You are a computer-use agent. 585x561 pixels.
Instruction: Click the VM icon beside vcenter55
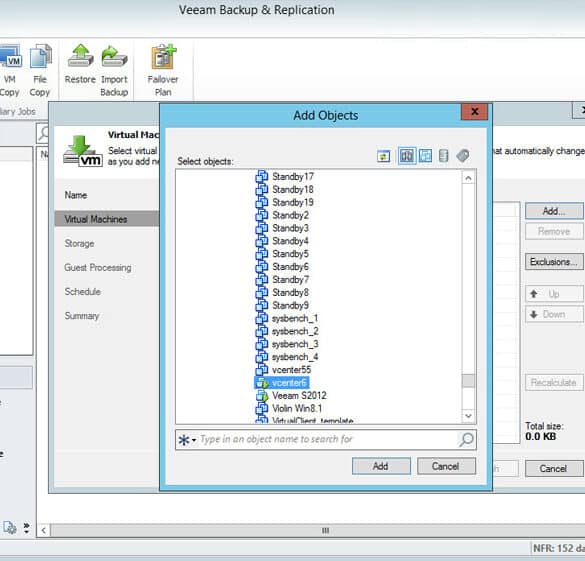coord(262,370)
